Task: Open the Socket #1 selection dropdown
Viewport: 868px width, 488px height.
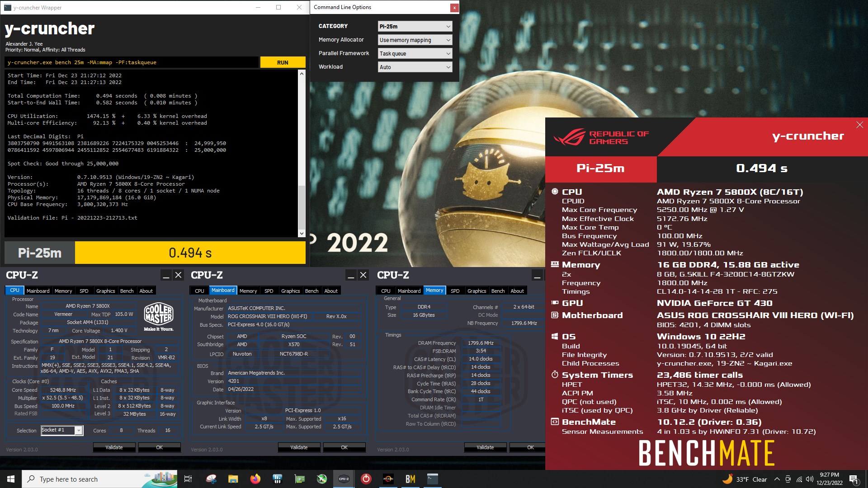Action: click(62, 430)
